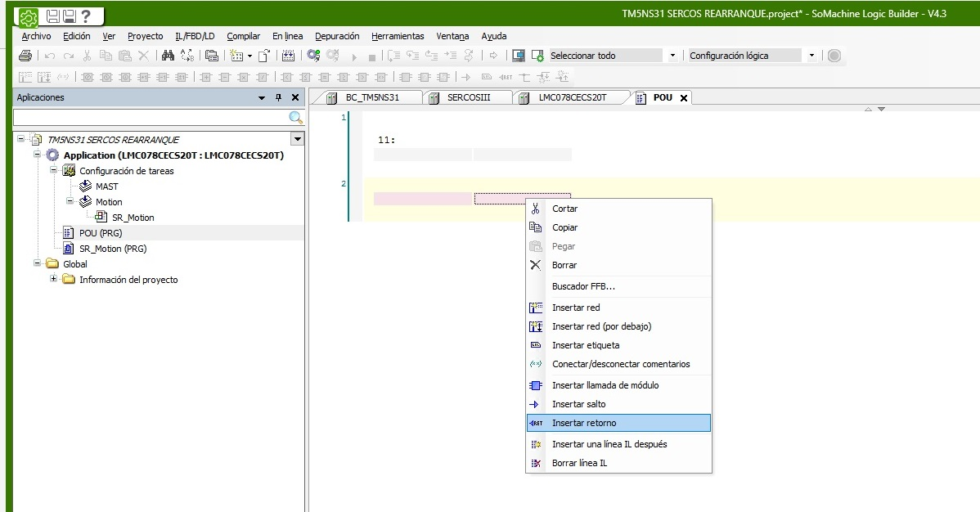Click the Redo arrow icon

click(68, 56)
